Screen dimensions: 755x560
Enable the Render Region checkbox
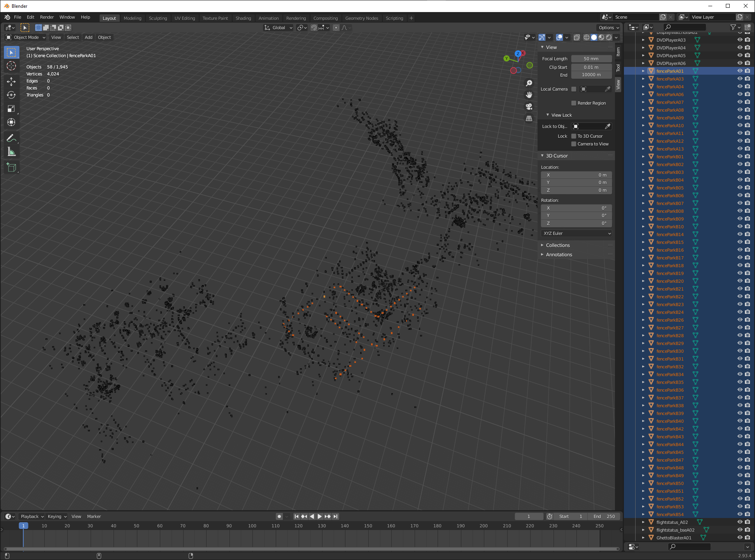tap(574, 103)
